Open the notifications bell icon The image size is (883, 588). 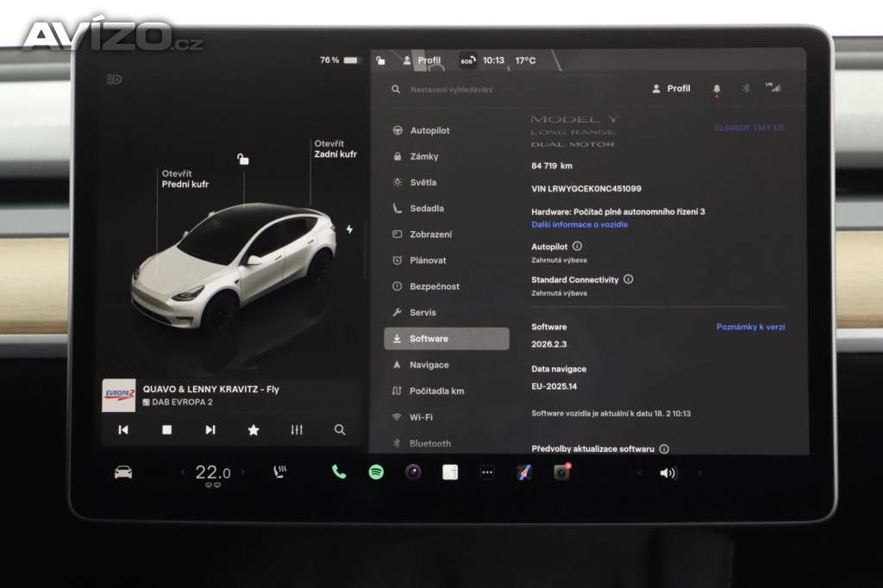[716, 89]
